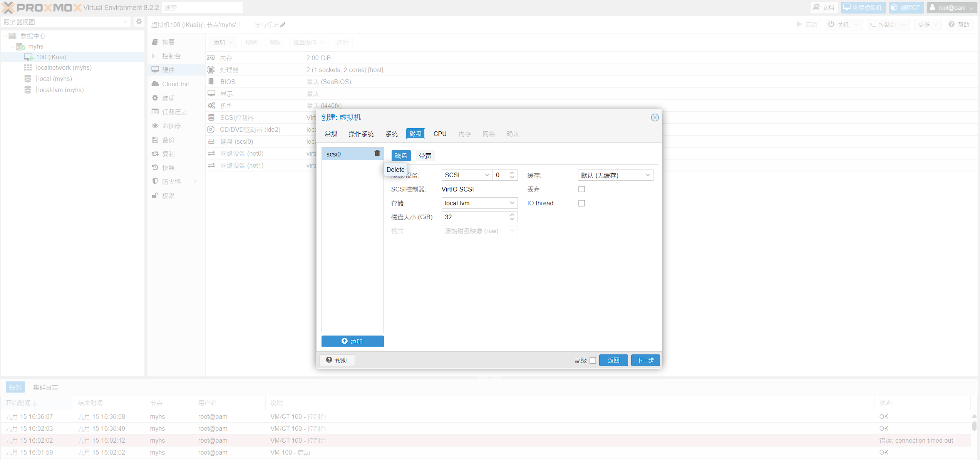Select local (myhs) storage in tree
Screen dimensions: 980x460
[x=55, y=79]
